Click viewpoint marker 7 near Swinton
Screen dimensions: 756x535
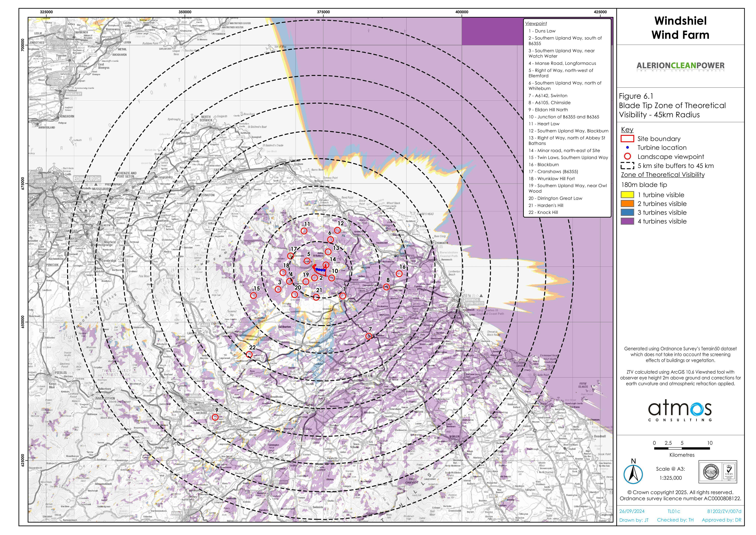[x=369, y=336]
